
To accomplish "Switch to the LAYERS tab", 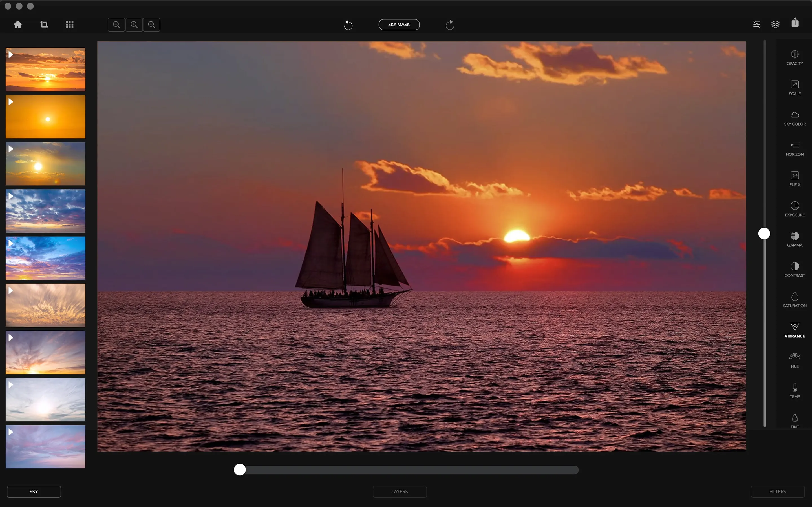I will [x=400, y=491].
